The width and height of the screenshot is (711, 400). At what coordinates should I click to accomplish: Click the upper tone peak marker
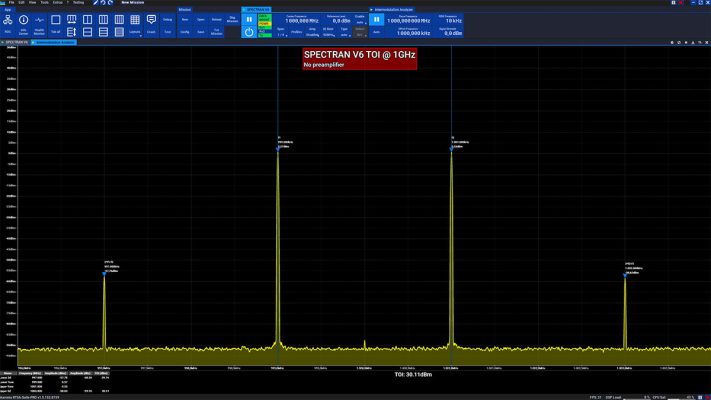click(x=452, y=149)
